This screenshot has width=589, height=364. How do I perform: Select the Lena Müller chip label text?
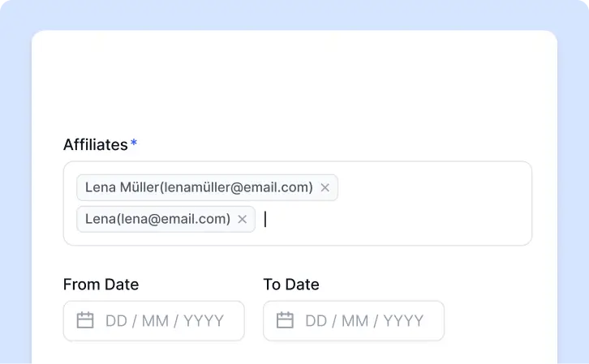[199, 187]
